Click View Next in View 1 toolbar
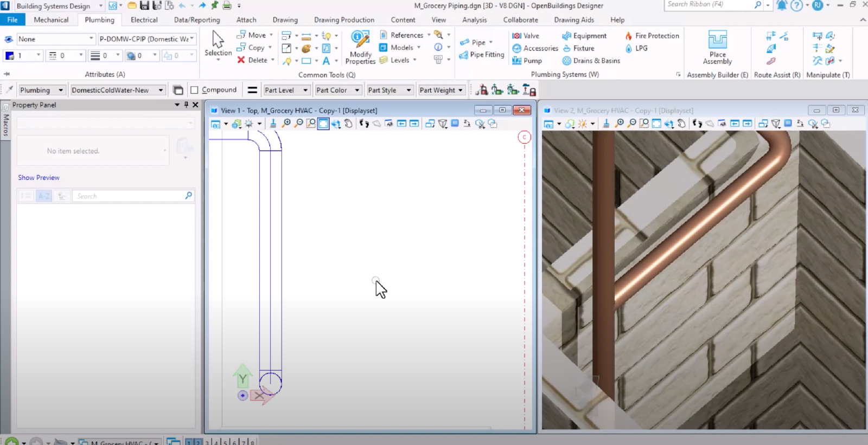Image resolution: width=868 pixels, height=445 pixels. 414,124
